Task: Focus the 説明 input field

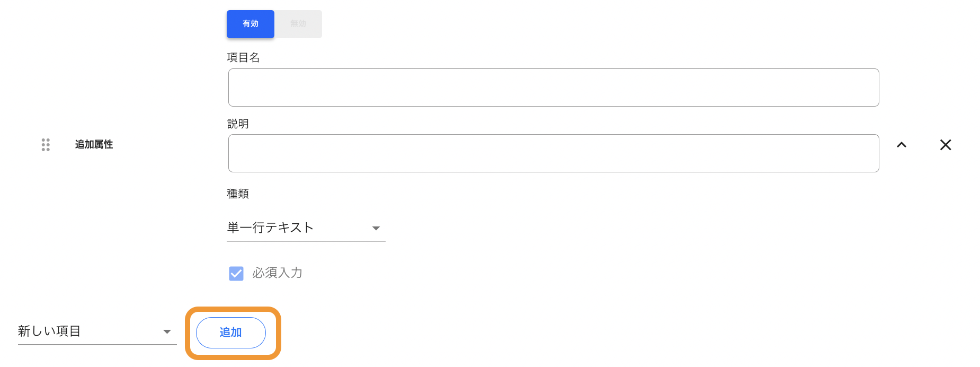Action: coord(554,153)
